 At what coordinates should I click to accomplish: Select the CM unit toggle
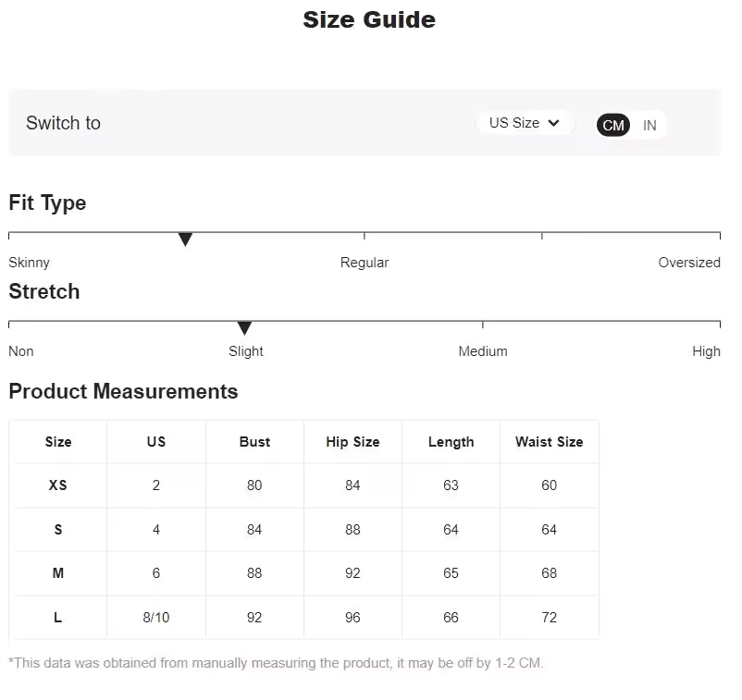pos(613,126)
